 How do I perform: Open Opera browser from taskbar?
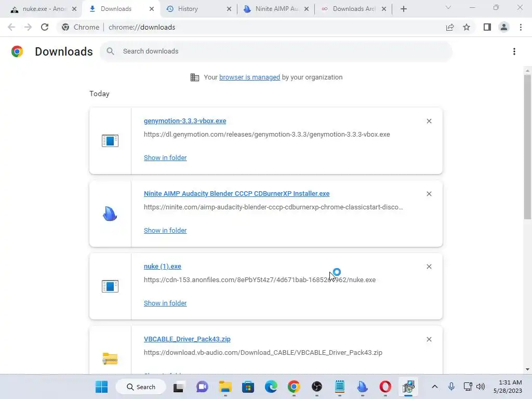[385, 387]
